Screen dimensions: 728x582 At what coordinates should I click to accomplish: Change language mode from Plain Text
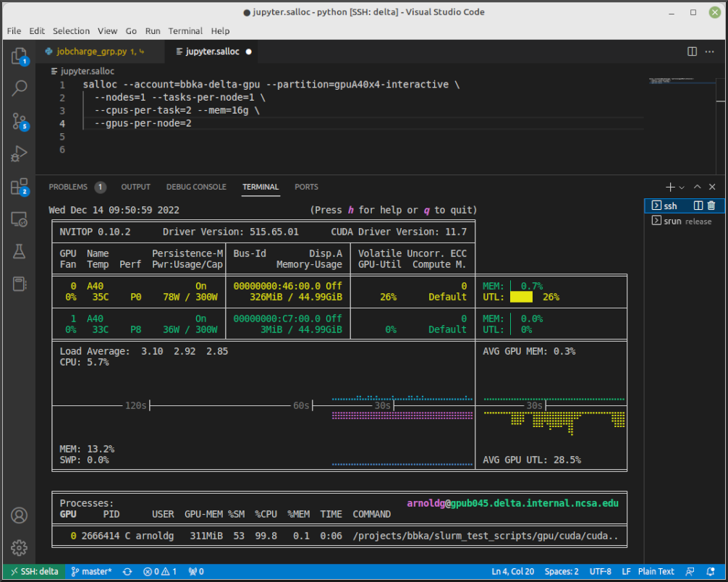tap(656, 572)
